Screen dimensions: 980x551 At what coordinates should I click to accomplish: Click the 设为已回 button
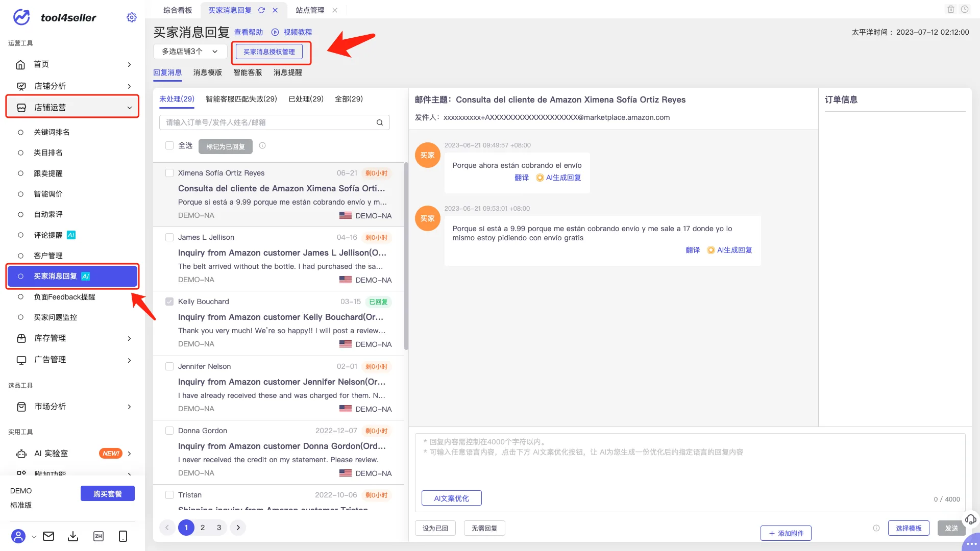pyautogui.click(x=435, y=528)
